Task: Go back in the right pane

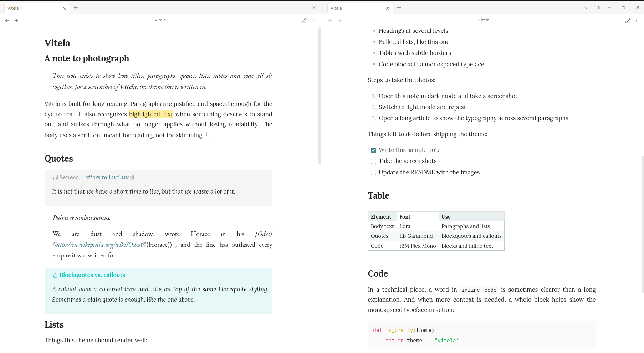Action: pos(330,20)
